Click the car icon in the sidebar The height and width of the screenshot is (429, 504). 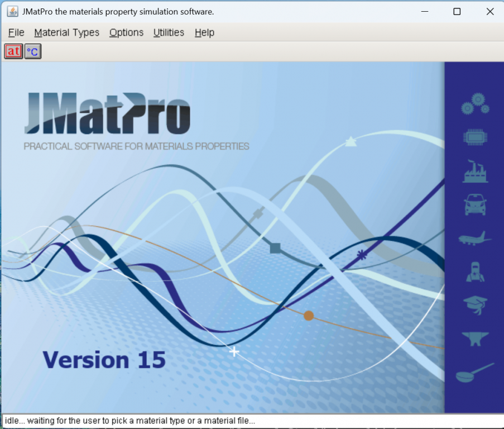[x=475, y=204]
